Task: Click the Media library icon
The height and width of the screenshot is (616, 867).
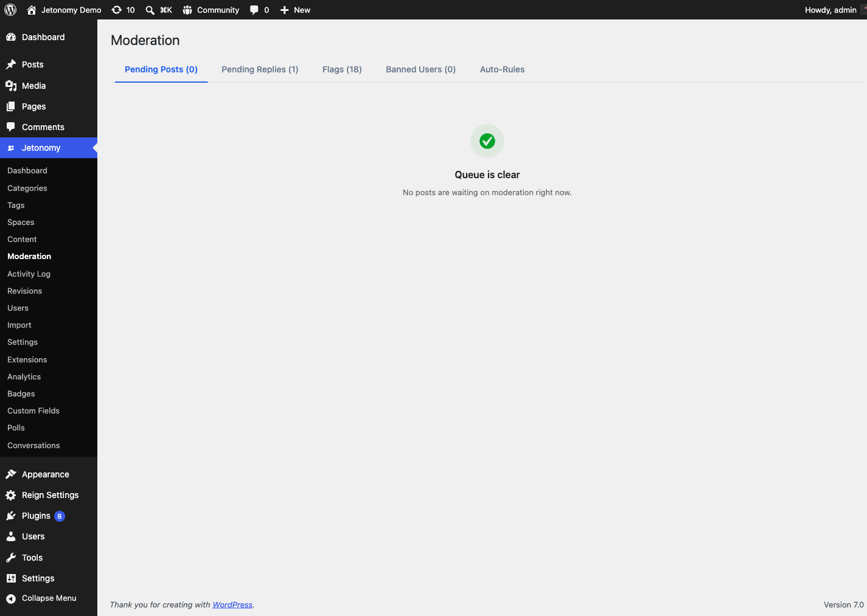Action: pyautogui.click(x=11, y=86)
